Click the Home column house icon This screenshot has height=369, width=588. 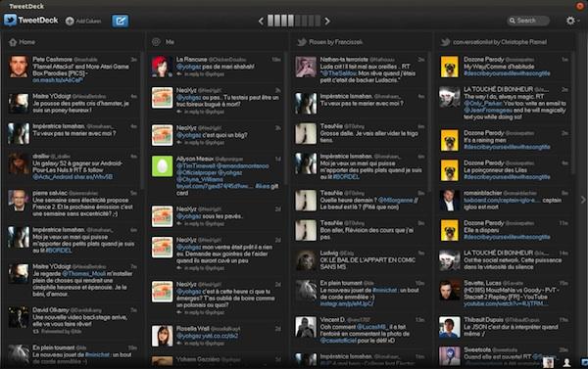pos(13,42)
